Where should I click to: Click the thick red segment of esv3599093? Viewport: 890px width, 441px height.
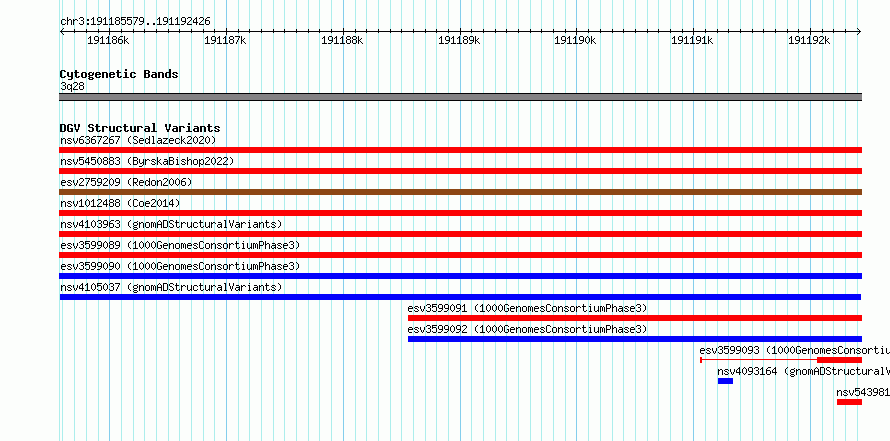tap(839, 360)
